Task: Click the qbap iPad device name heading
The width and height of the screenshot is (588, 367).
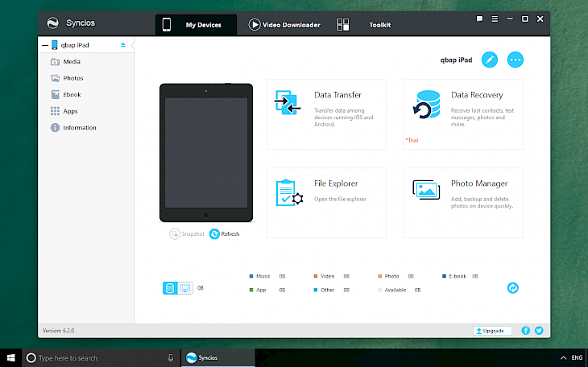Action: click(x=456, y=60)
